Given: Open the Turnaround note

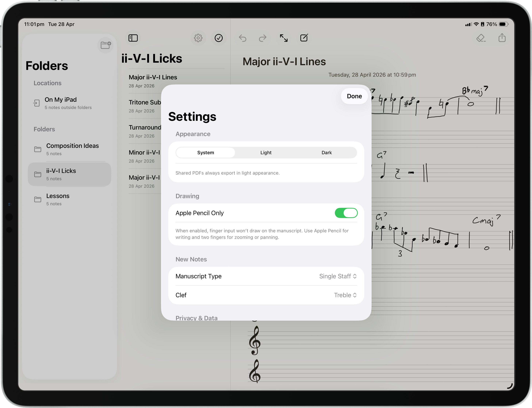Looking at the screenshot, I should click(x=145, y=131).
